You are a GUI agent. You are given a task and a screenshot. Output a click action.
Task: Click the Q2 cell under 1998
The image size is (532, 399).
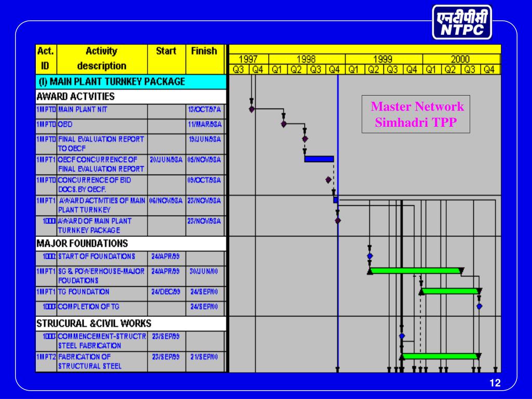pos(297,70)
